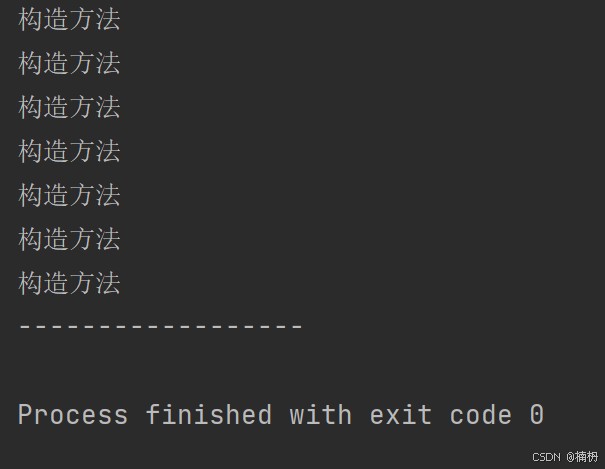Screen dimensions: 605x469
Task: Click the sixth 构造方法 output line
Action: 69,239
